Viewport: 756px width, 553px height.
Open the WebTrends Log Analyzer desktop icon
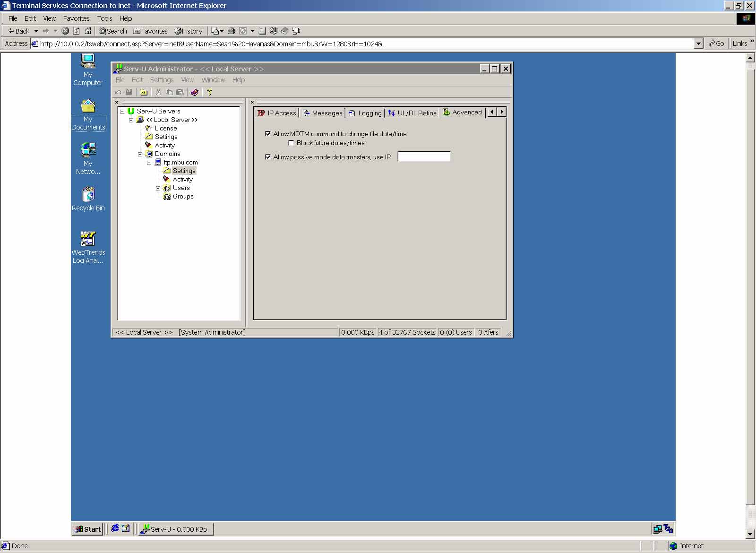point(88,239)
